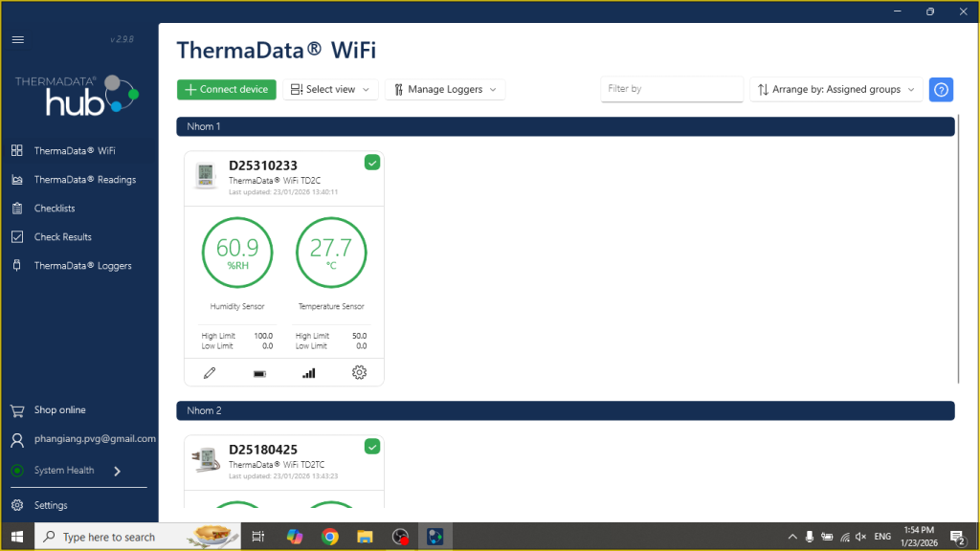This screenshot has height=551, width=980.
Task: Click the ThermaData hub logo
Action: pyautogui.click(x=77, y=96)
